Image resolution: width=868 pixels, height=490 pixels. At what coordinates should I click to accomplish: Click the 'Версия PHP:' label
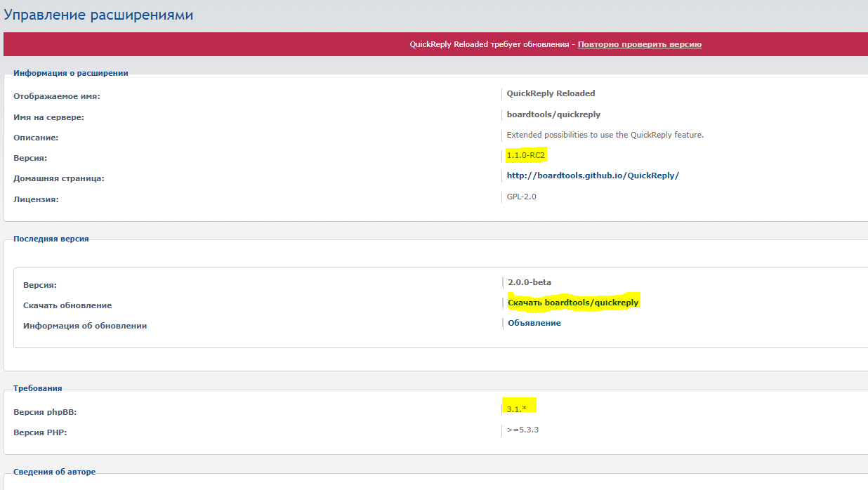pyautogui.click(x=40, y=432)
